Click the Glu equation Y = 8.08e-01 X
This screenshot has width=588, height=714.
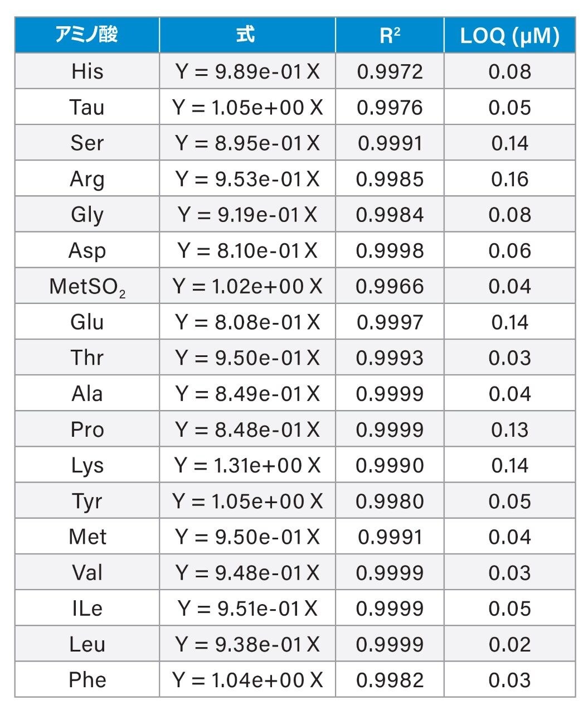coord(247,322)
